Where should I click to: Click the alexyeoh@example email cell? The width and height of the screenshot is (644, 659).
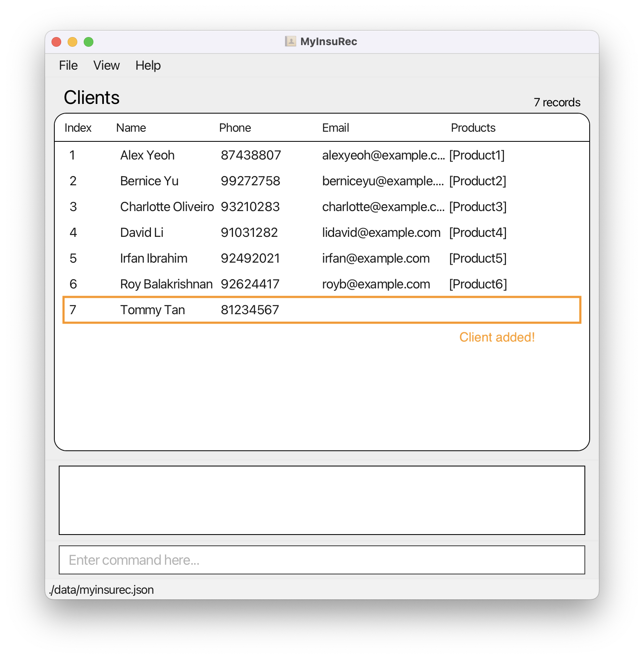point(384,155)
